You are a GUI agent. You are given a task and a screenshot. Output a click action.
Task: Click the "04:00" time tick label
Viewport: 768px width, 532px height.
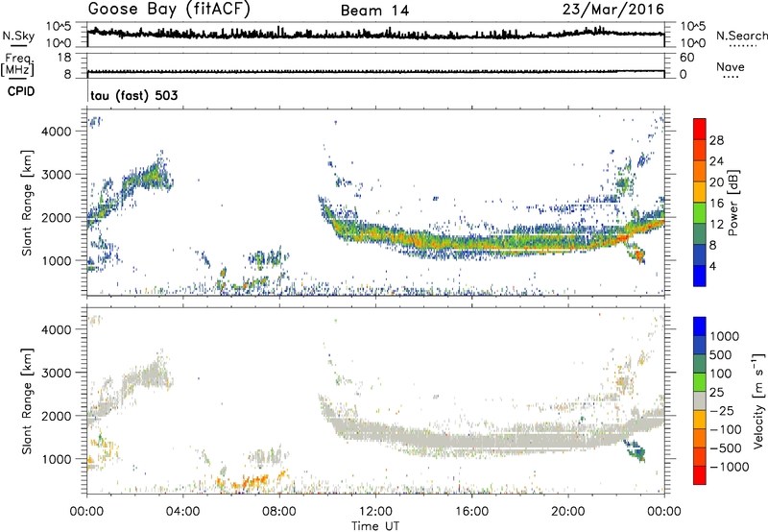tap(182, 512)
